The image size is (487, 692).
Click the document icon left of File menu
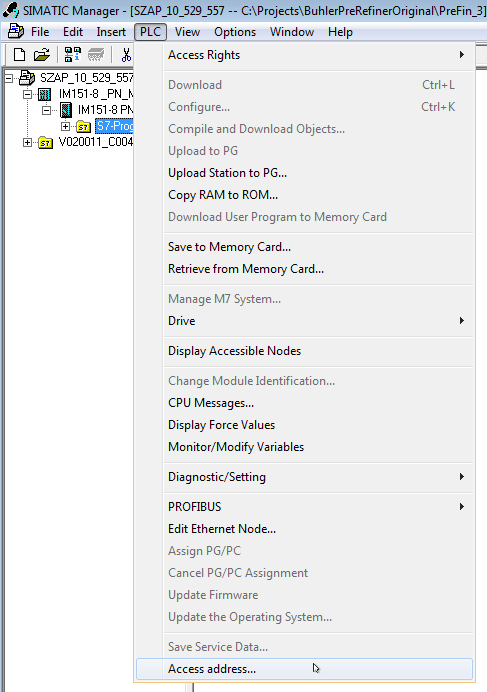click(x=16, y=31)
